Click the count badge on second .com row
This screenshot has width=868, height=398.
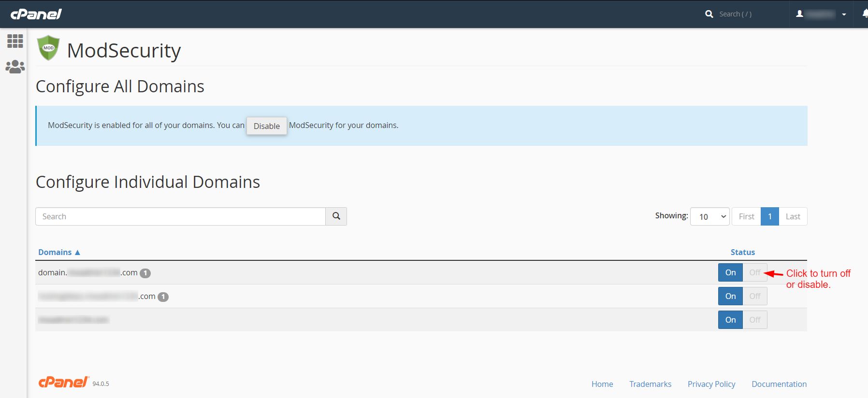tap(163, 297)
